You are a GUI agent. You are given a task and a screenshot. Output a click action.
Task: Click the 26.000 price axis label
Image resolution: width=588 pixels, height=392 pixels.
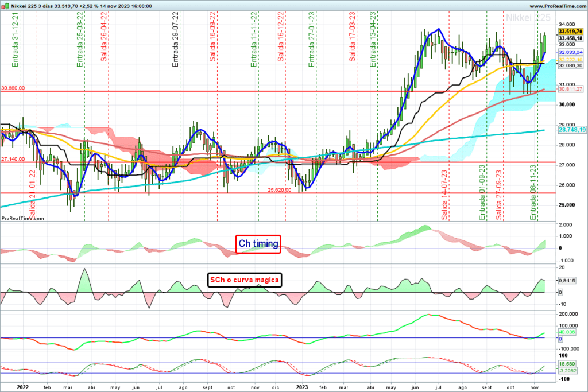[x=567, y=185]
